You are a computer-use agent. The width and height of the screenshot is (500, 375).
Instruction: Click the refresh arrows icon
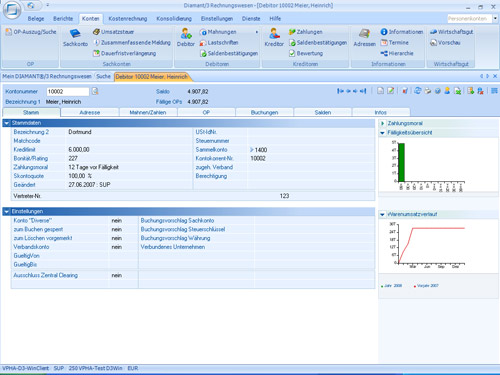pyautogui.click(x=418, y=91)
